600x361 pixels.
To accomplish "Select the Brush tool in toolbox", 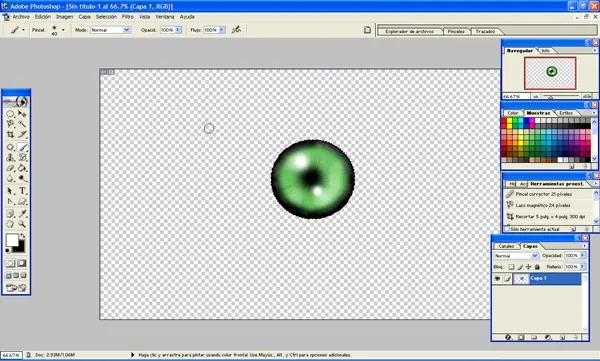I will coord(22,147).
